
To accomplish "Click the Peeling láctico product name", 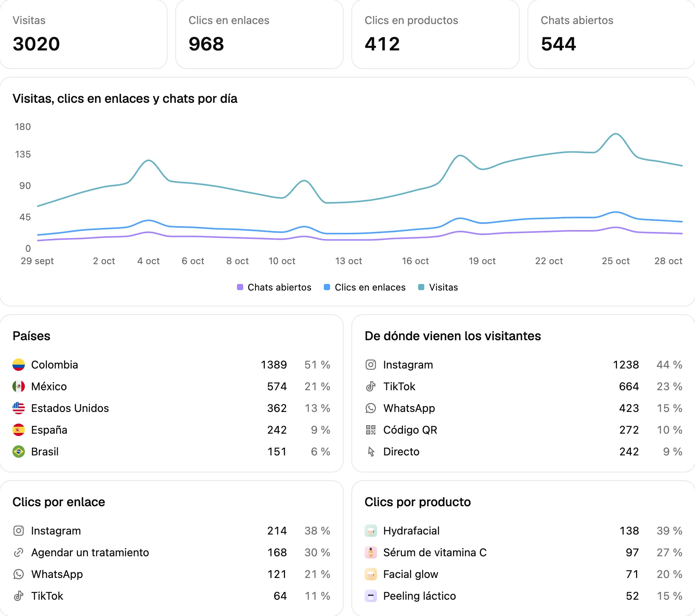I will pos(420,596).
